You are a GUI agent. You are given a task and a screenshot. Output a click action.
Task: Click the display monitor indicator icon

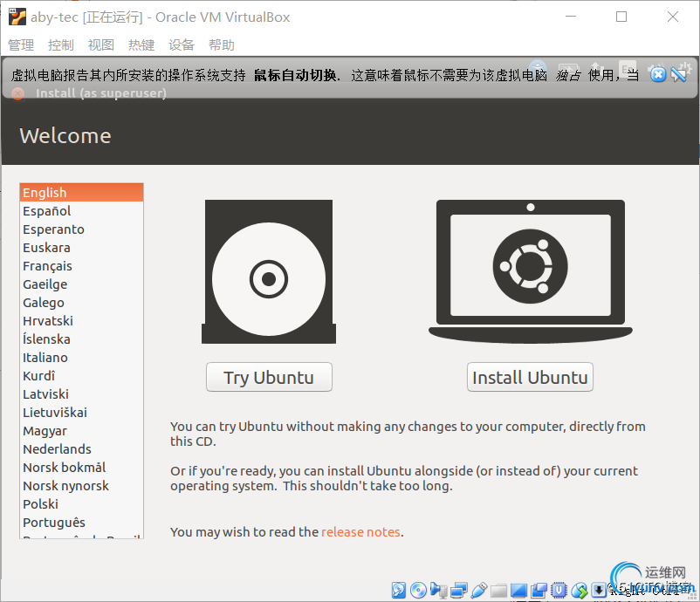[x=518, y=590]
